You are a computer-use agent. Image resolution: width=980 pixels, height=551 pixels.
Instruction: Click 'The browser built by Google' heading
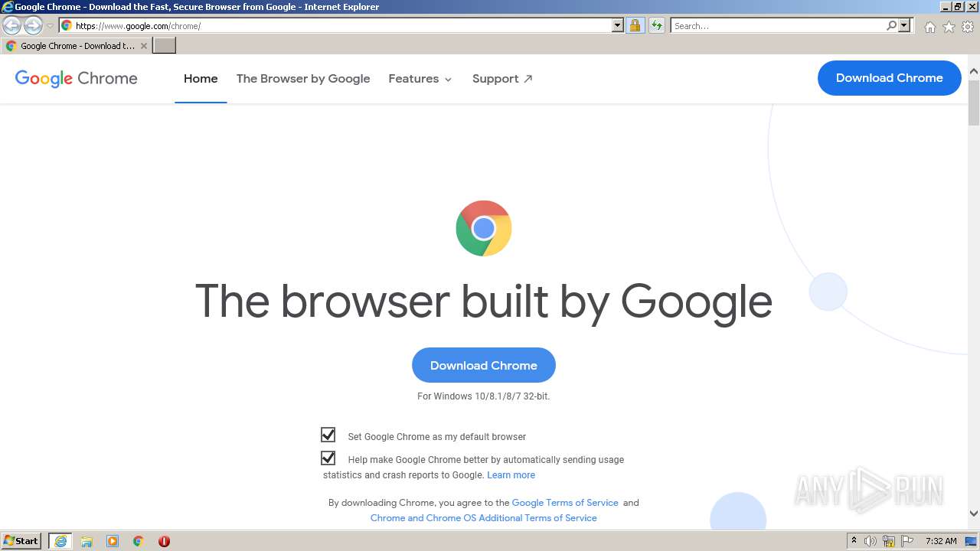tap(484, 301)
